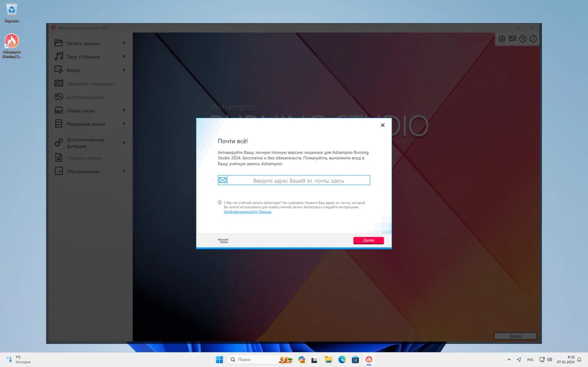Select the Резервные копии menu item

click(x=91, y=124)
